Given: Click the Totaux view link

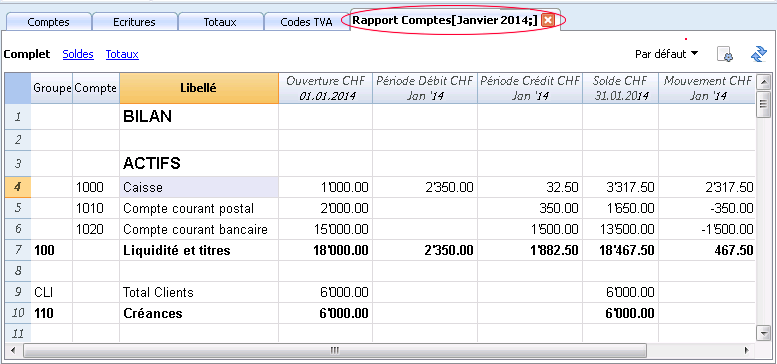Looking at the screenshot, I should coord(122,54).
